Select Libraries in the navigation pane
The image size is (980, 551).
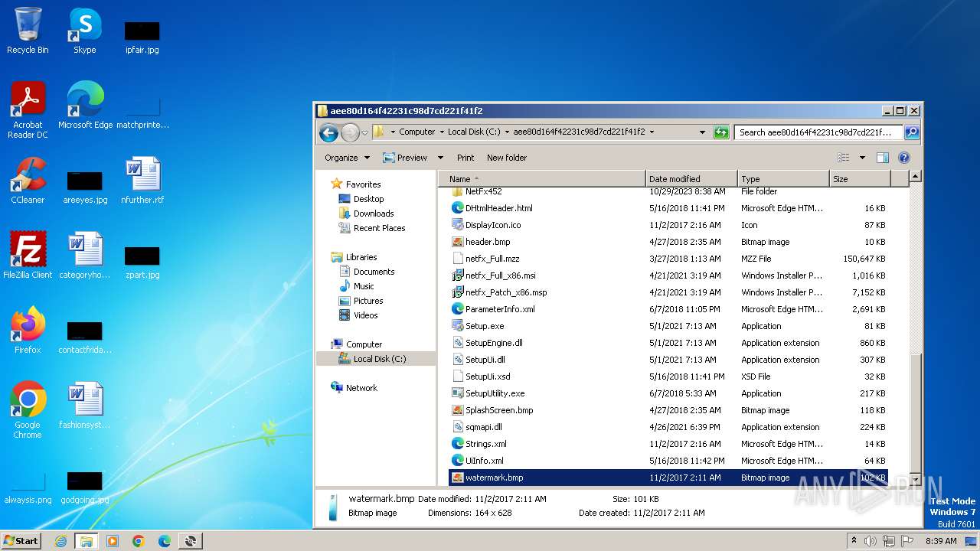(361, 257)
